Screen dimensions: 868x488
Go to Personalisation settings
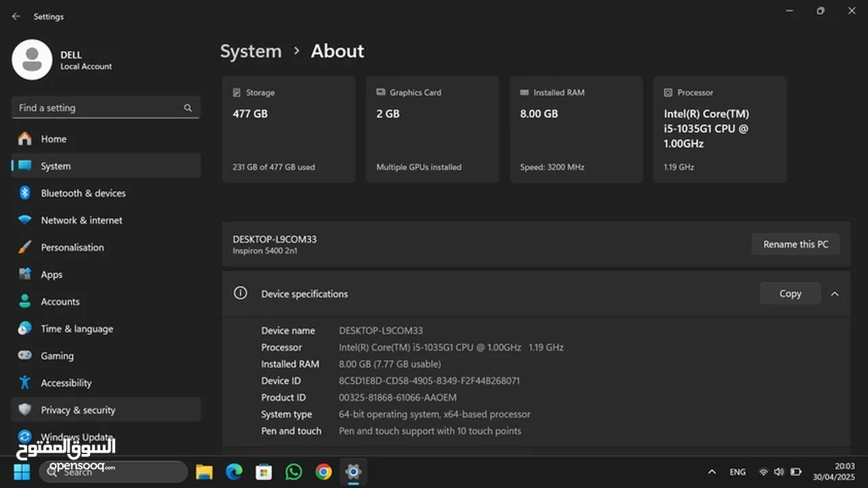(x=106, y=247)
